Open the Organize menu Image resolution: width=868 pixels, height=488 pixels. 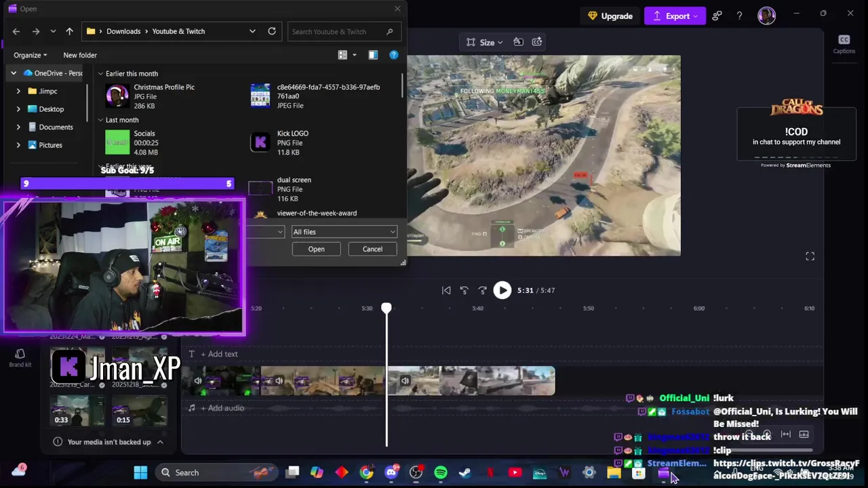tap(31, 55)
